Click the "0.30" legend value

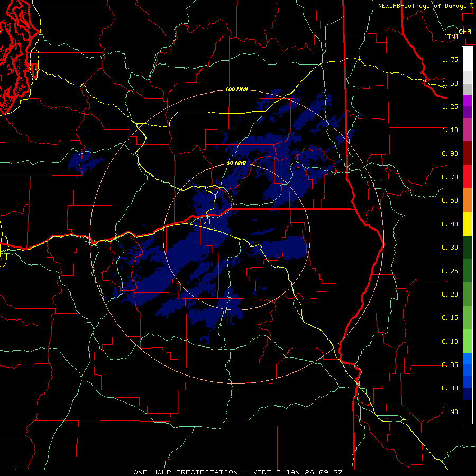click(450, 248)
